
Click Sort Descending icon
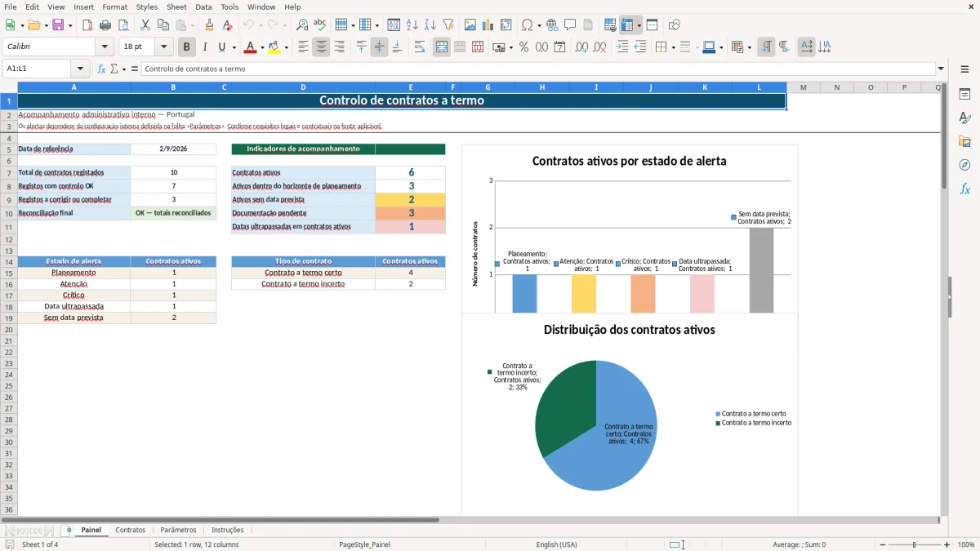point(430,25)
